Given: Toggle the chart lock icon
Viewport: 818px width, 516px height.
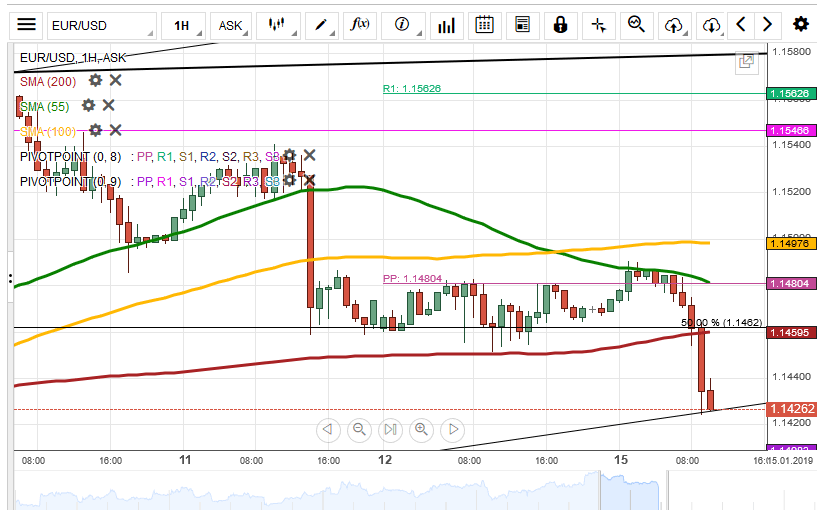Looking at the screenshot, I should pos(560,25).
